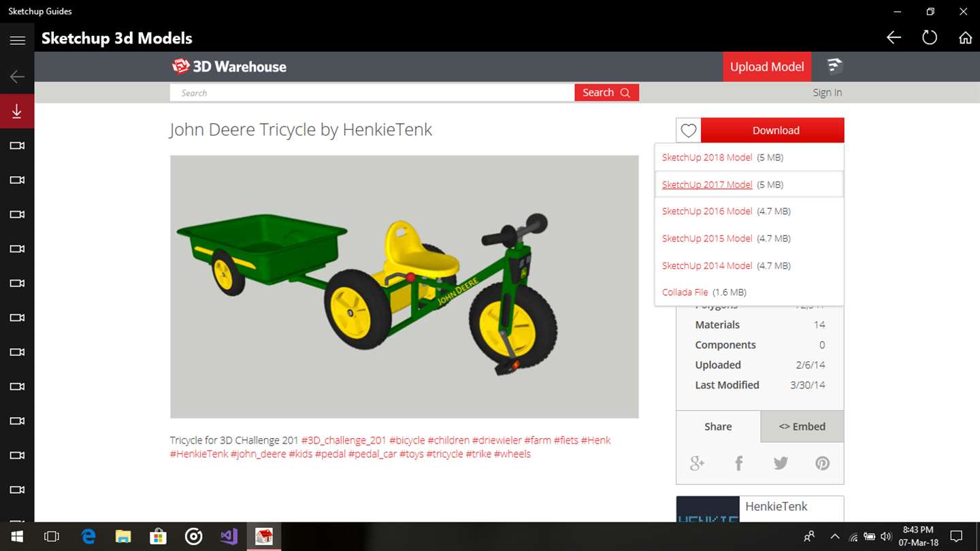The height and width of the screenshot is (551, 980).
Task: Open Microsoft Store from taskbar
Action: coord(158,537)
